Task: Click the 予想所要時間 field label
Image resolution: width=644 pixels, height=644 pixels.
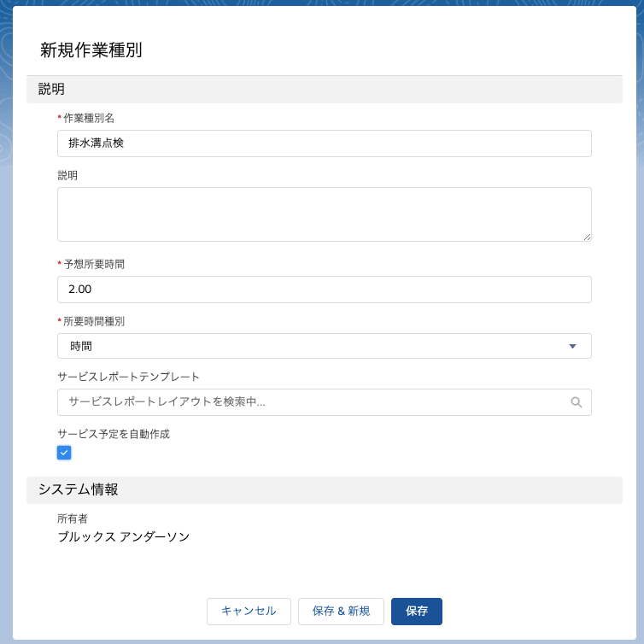Action: coord(94,265)
